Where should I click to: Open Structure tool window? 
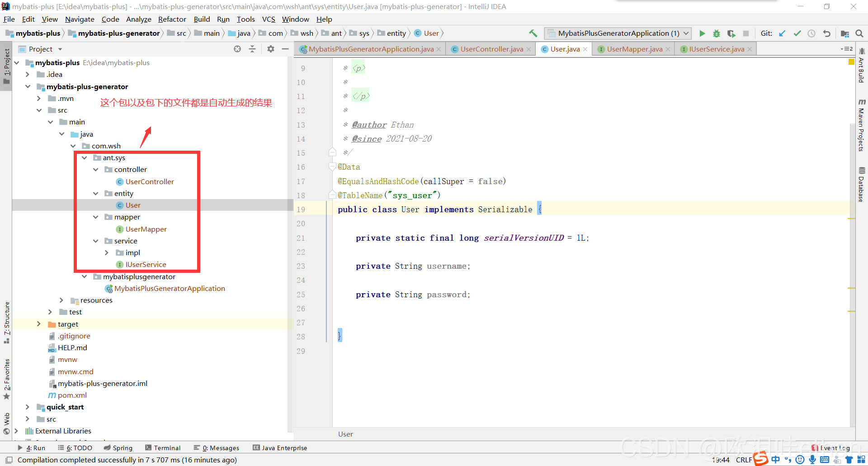(x=6, y=322)
